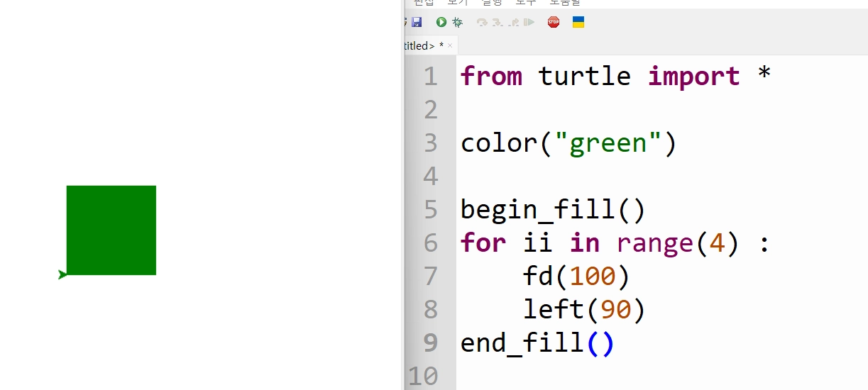Click the code line 'from turtle import *'

(616, 76)
